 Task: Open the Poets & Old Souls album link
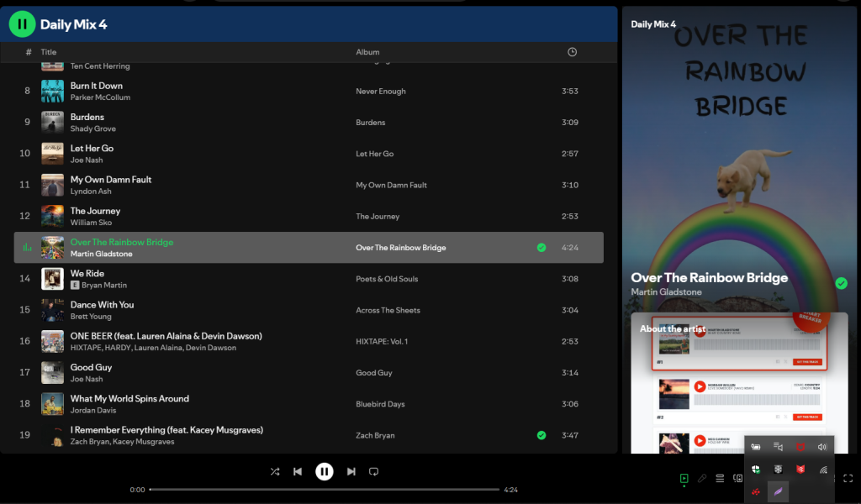387,279
